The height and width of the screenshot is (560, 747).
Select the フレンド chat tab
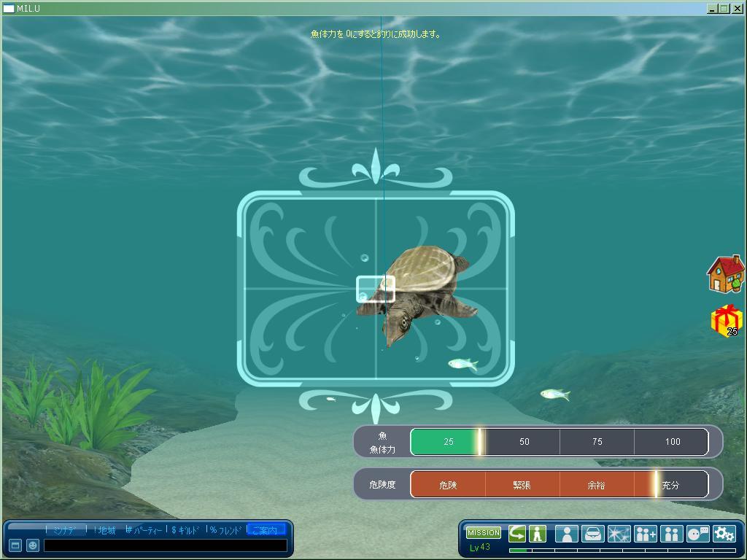click(x=226, y=530)
